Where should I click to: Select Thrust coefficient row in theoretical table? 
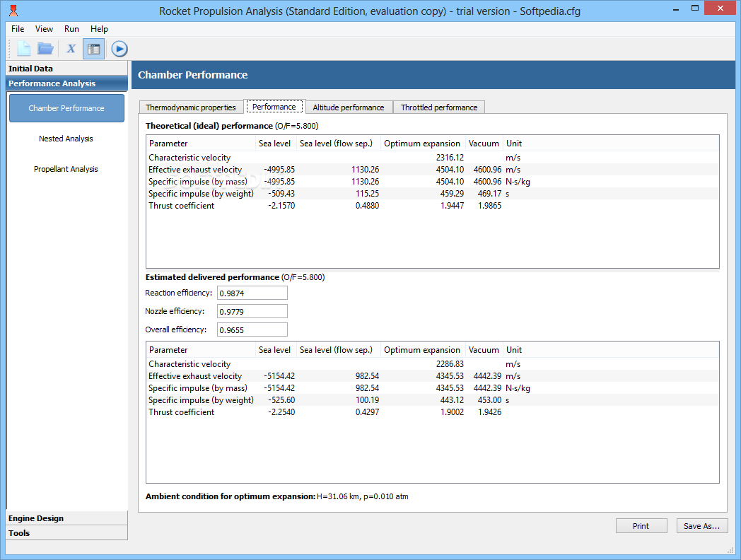(433, 206)
